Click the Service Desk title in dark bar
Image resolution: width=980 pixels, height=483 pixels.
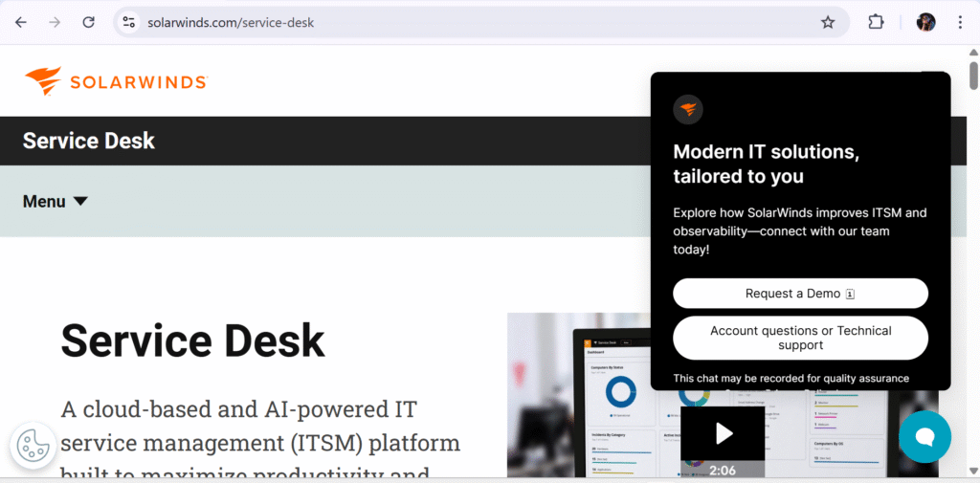pos(89,141)
